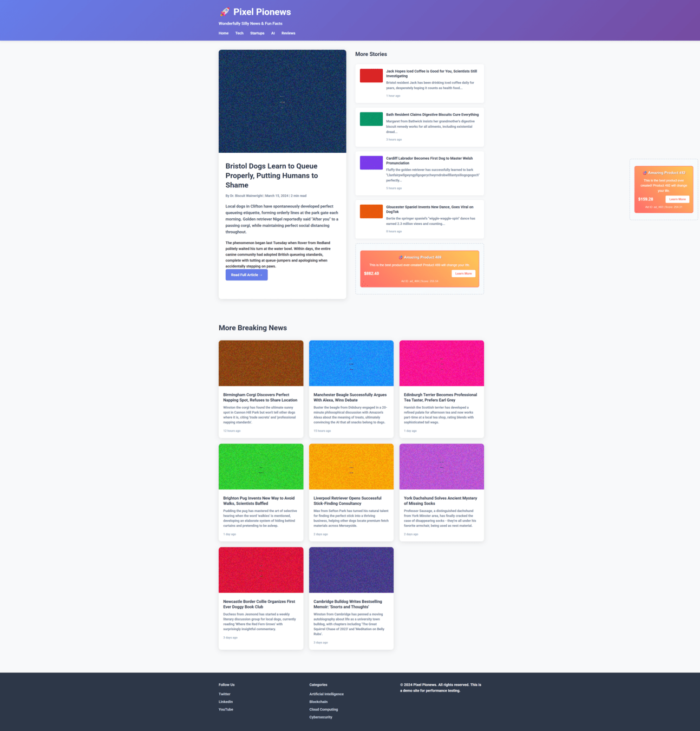Image resolution: width=700 pixels, height=731 pixels.
Task: Open the Home navigation link
Action: tap(224, 33)
